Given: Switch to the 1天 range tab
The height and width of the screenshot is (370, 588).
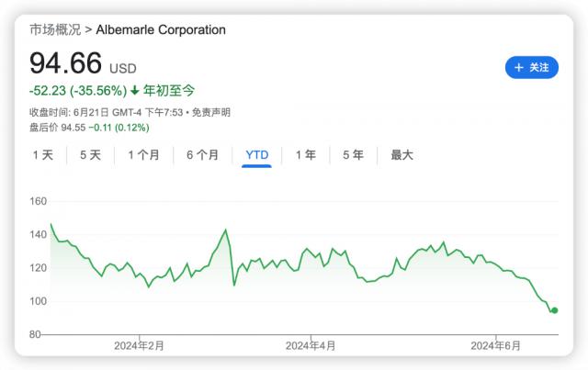Looking at the screenshot, I should click(x=43, y=155).
